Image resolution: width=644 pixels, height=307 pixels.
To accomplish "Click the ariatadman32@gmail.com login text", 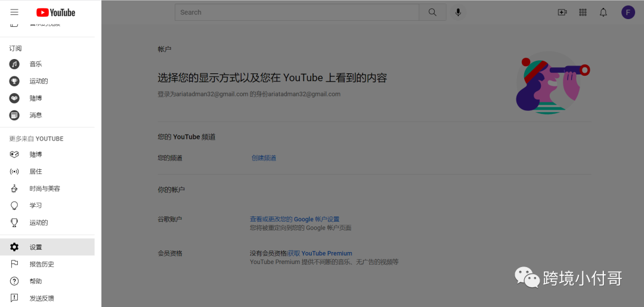I will point(249,94).
